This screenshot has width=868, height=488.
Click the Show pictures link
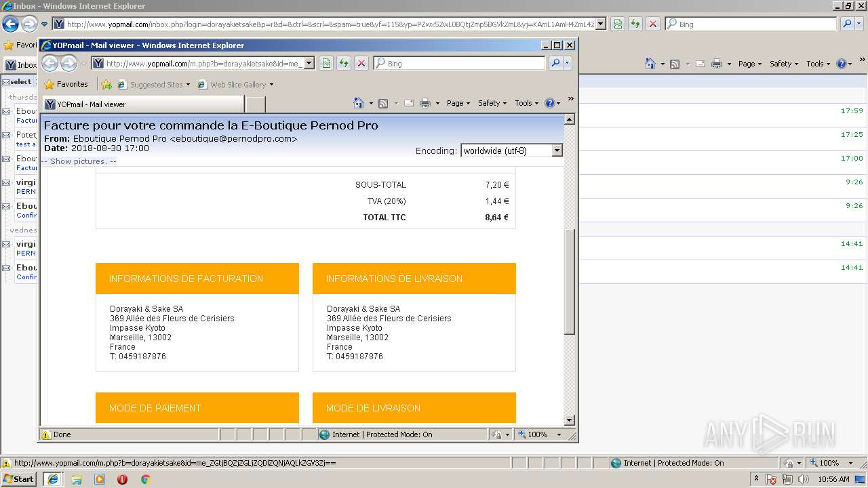point(79,161)
